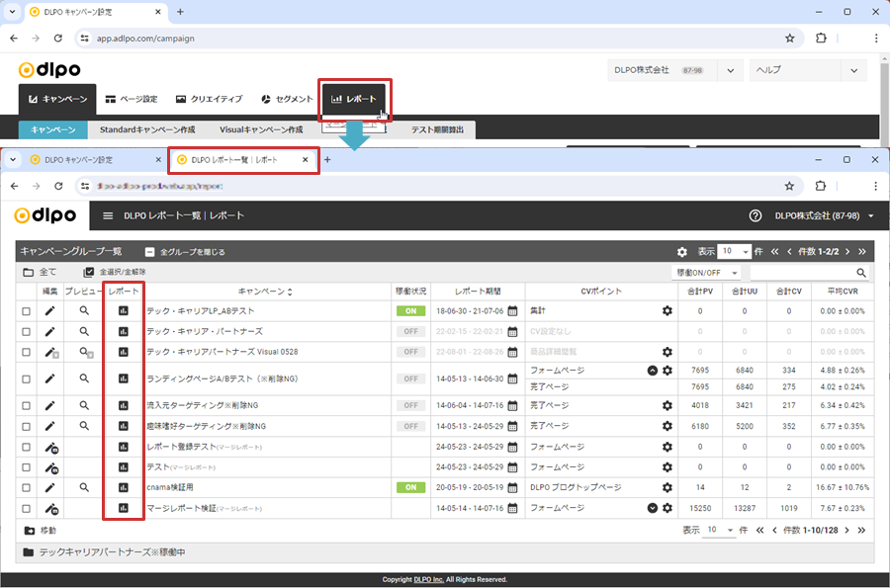The image size is (890, 588).
Task: Open クリエイティブ tab in campaign navigation
Action: [209, 99]
